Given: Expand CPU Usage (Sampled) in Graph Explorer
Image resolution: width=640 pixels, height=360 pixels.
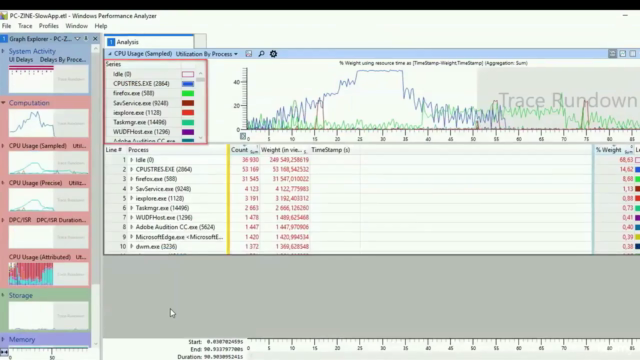Looking at the screenshot, I should click(3, 146).
